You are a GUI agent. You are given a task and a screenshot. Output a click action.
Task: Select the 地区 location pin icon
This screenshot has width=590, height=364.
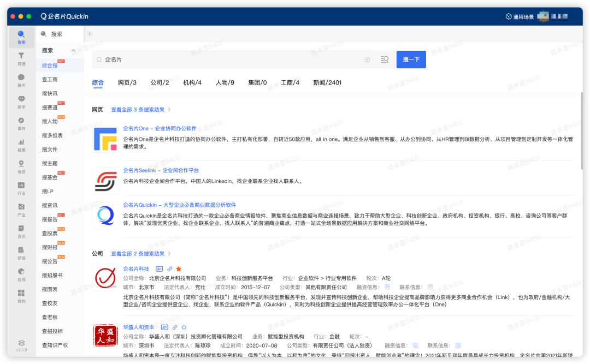pos(21,164)
